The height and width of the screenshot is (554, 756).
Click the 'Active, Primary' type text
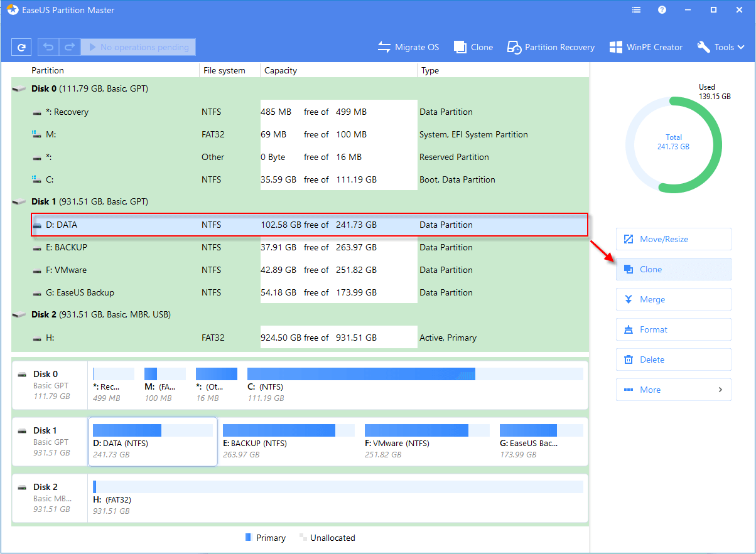point(448,338)
